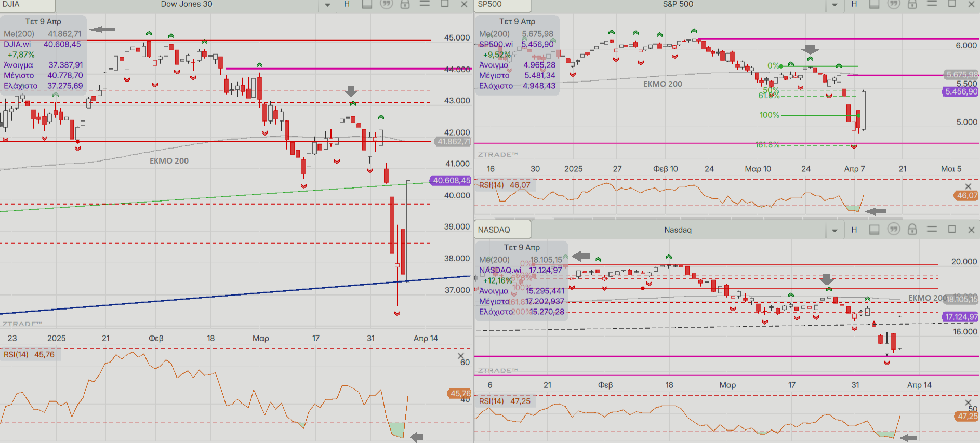
Task: Click the Άνοιγμα 37.387,91 row in DJIA info box
Action: pyautogui.click(x=43, y=65)
